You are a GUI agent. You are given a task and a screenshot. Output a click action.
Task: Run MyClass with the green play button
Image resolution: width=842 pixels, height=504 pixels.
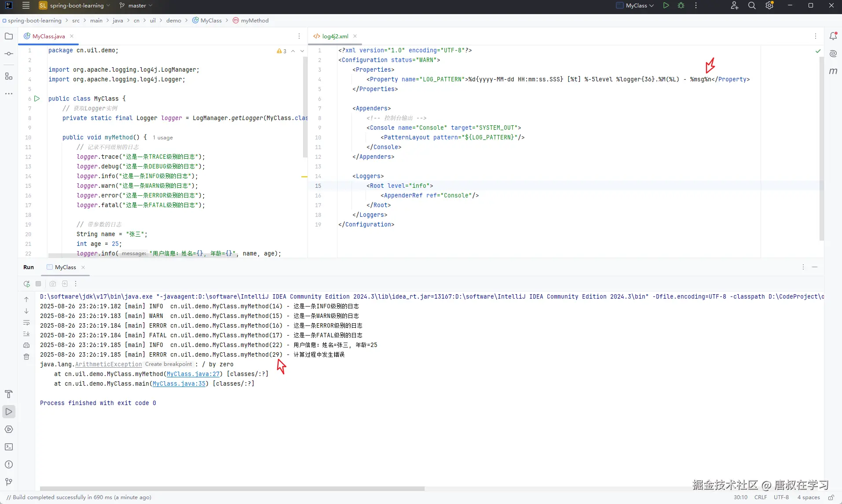point(666,6)
